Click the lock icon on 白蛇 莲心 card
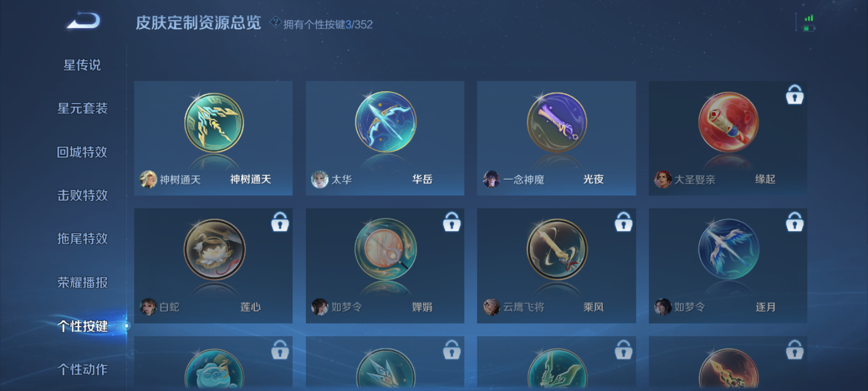The image size is (868, 391). click(x=280, y=222)
